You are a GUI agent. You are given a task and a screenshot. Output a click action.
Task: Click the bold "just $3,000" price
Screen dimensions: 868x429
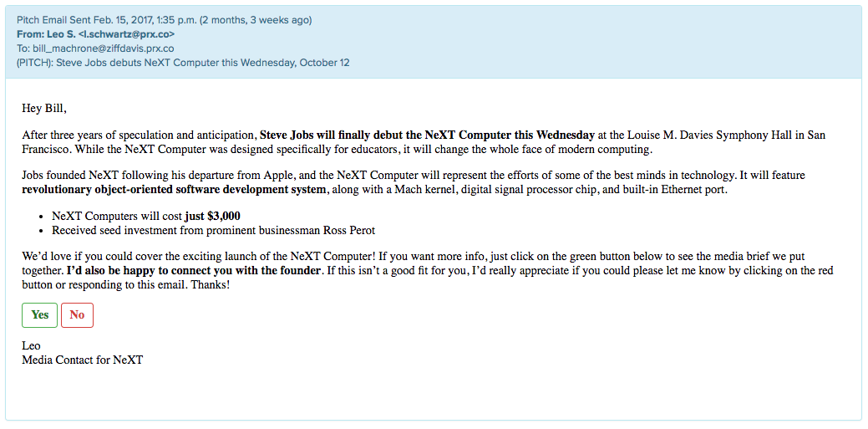(x=212, y=216)
